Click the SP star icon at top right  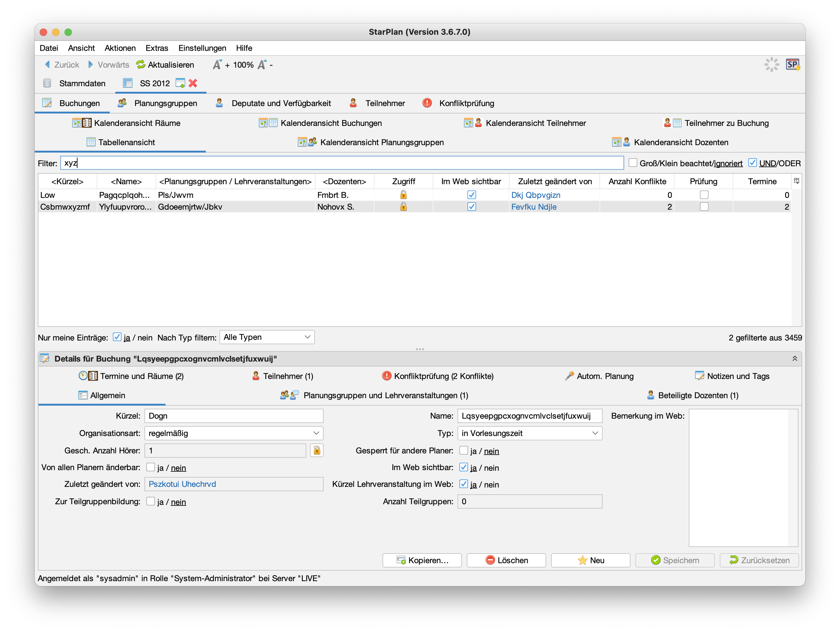(793, 65)
